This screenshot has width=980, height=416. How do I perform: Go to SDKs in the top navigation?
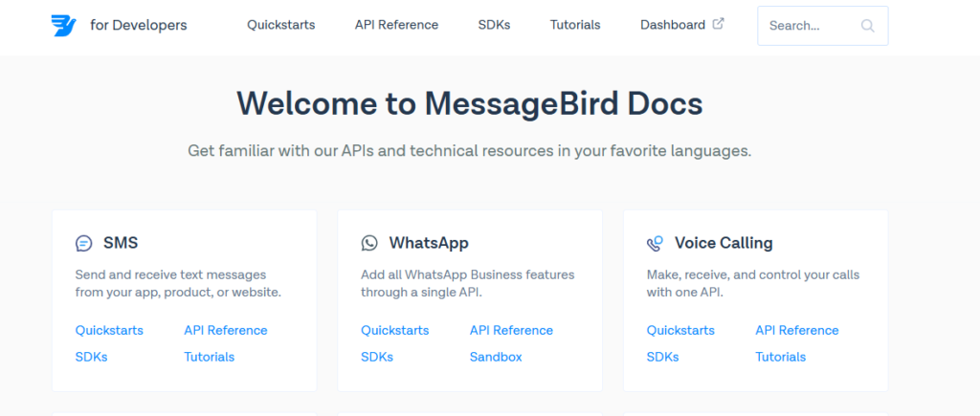coord(494,25)
